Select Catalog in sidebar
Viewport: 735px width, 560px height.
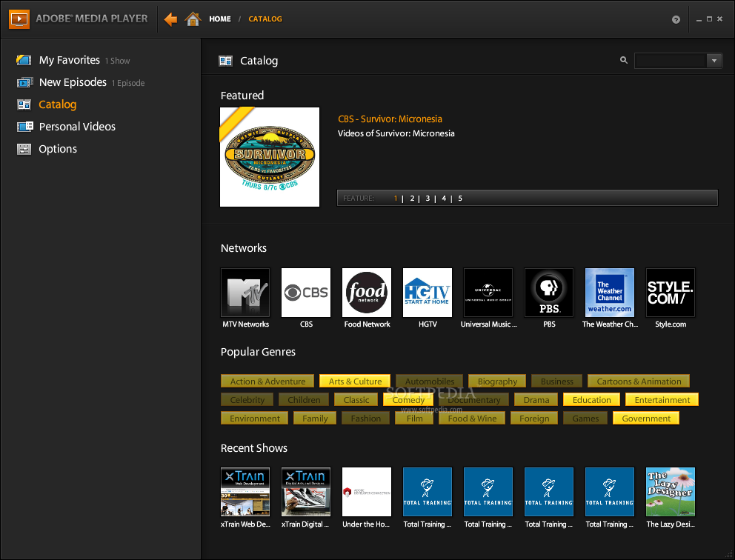[x=58, y=104]
